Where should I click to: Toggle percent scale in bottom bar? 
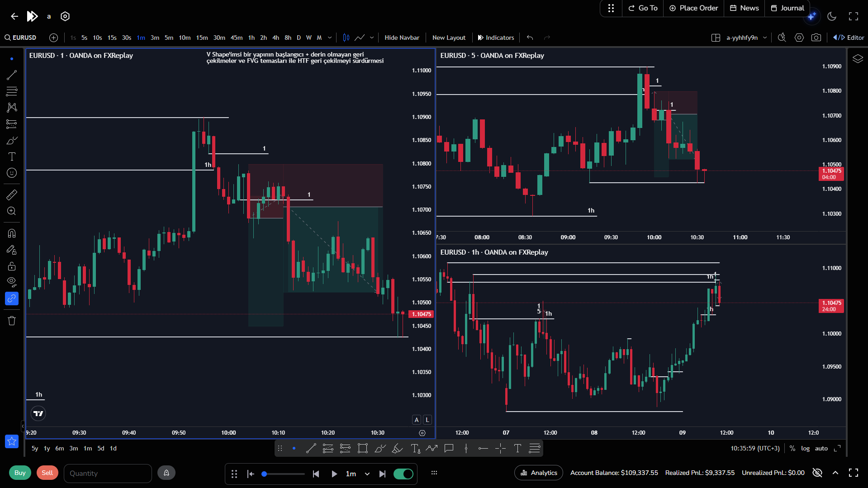792,448
